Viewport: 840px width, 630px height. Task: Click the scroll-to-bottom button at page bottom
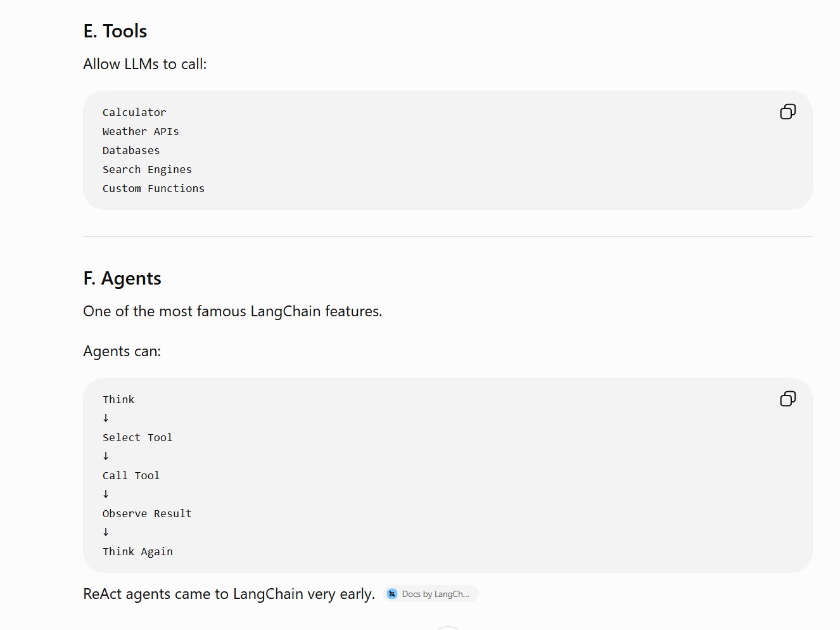(448, 628)
